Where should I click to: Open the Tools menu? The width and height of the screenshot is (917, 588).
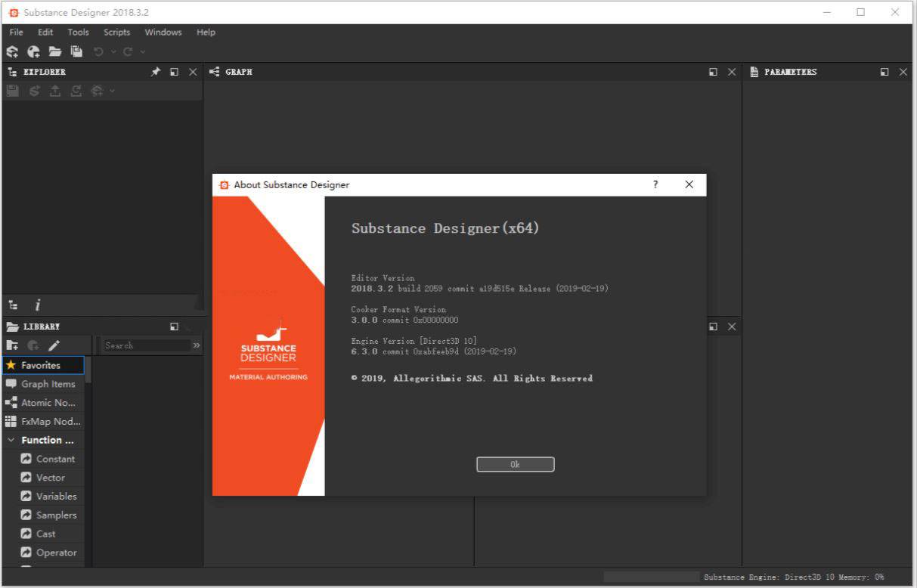[x=78, y=32]
